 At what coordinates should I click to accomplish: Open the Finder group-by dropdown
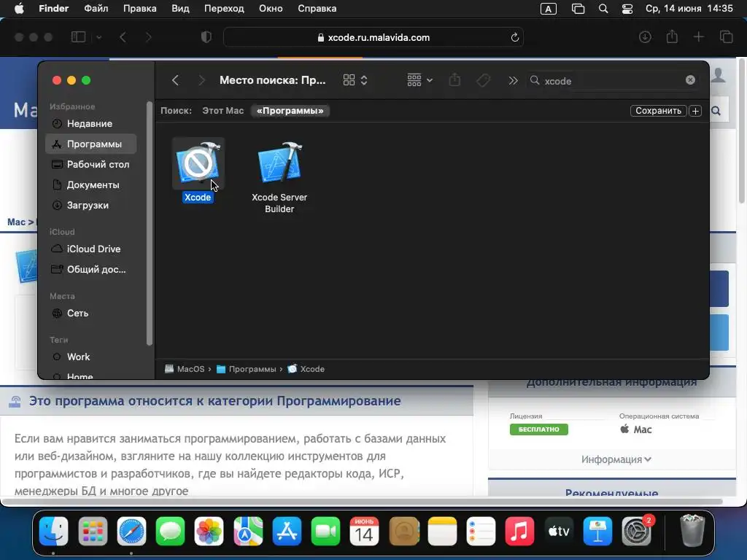[x=419, y=80]
